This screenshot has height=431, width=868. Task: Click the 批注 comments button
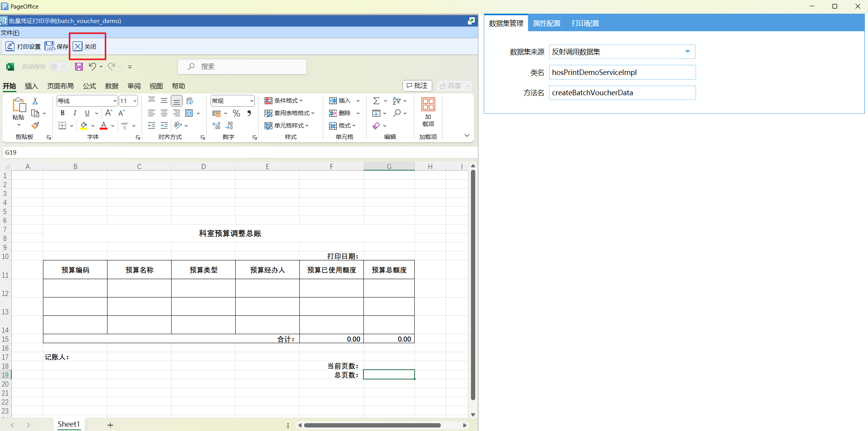coord(417,85)
